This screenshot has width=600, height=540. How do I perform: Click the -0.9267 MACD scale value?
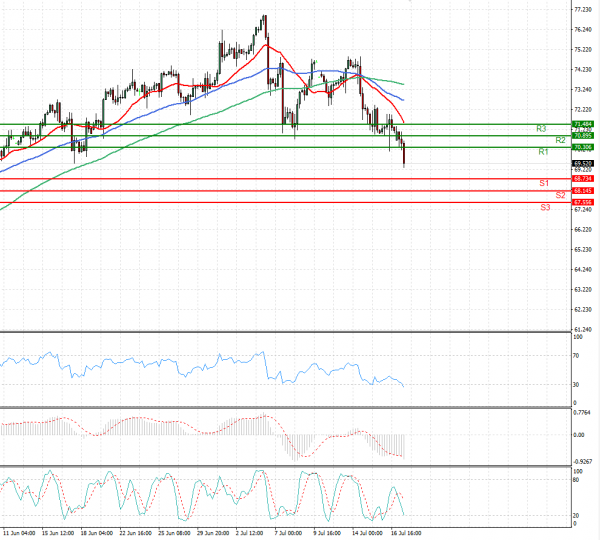click(582, 462)
